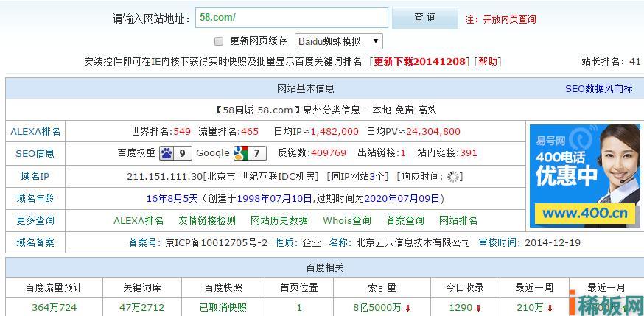
Task: Click the 域名备案 row label
Action: pyautogui.click(x=35, y=242)
